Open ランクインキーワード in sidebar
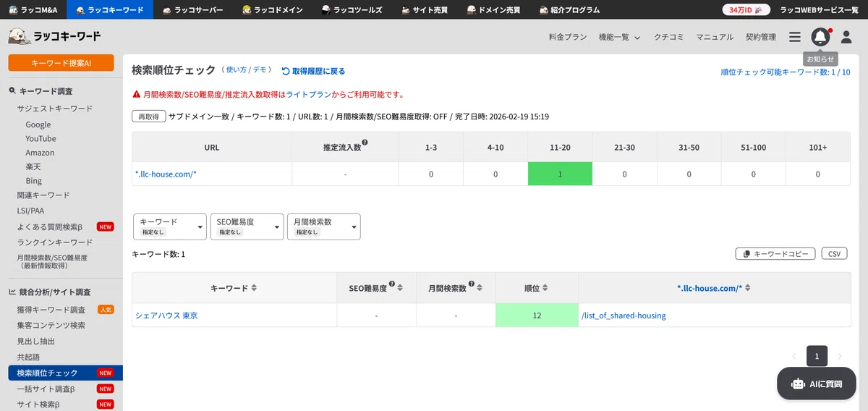Image resolution: width=868 pixels, height=411 pixels. [55, 242]
